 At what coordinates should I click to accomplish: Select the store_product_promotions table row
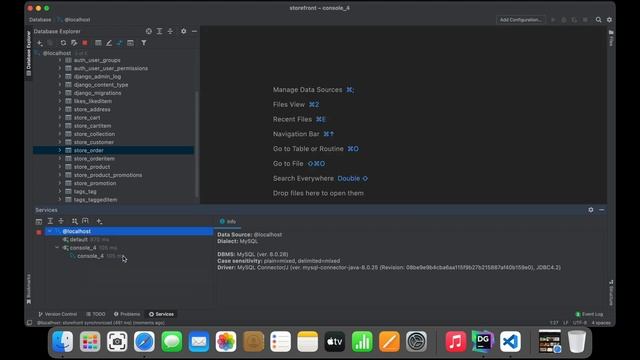click(x=113, y=175)
